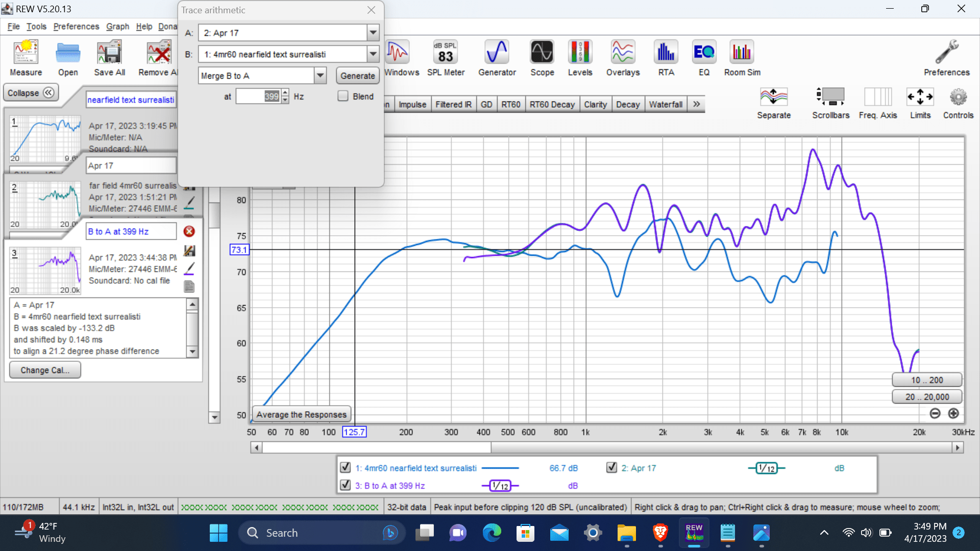The image size is (980, 551).
Task: Toggle 1/12 smoothing indicator for Apr 17 trace
Action: click(767, 468)
